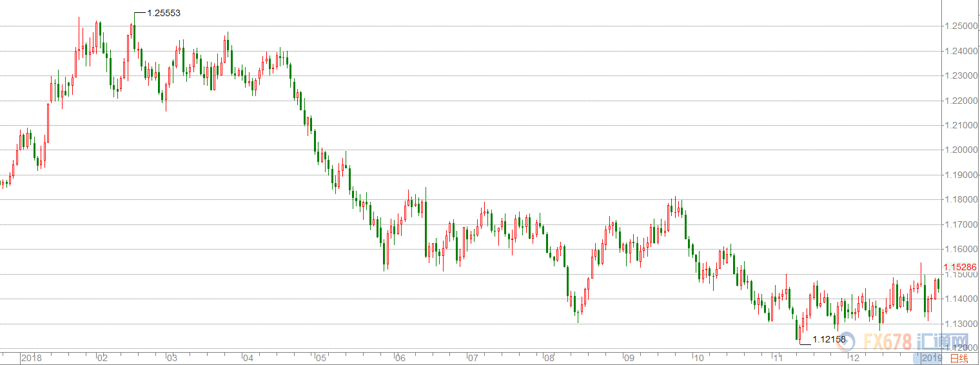Select the 04 month marker on the time axis
980x365 pixels.
pos(247,358)
